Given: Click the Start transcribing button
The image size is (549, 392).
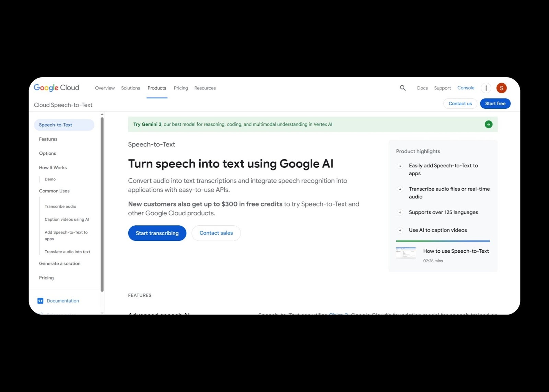Looking at the screenshot, I should tap(157, 233).
